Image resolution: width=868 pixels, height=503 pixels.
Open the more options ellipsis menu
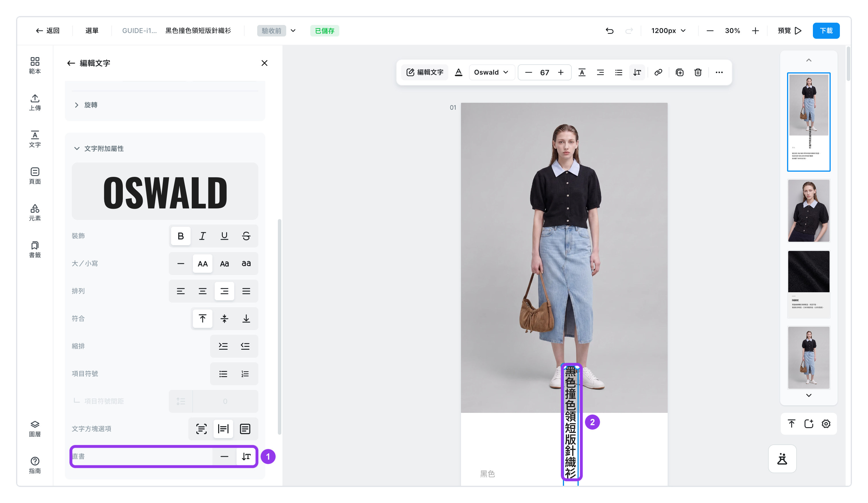(719, 72)
